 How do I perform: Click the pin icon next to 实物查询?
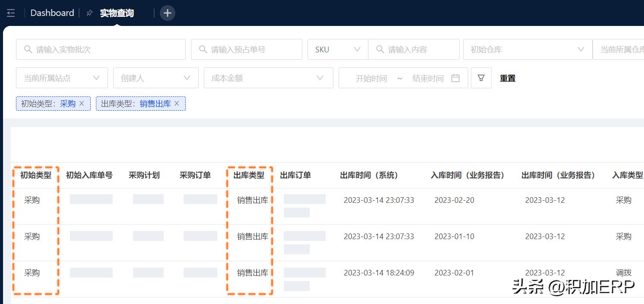(x=89, y=13)
